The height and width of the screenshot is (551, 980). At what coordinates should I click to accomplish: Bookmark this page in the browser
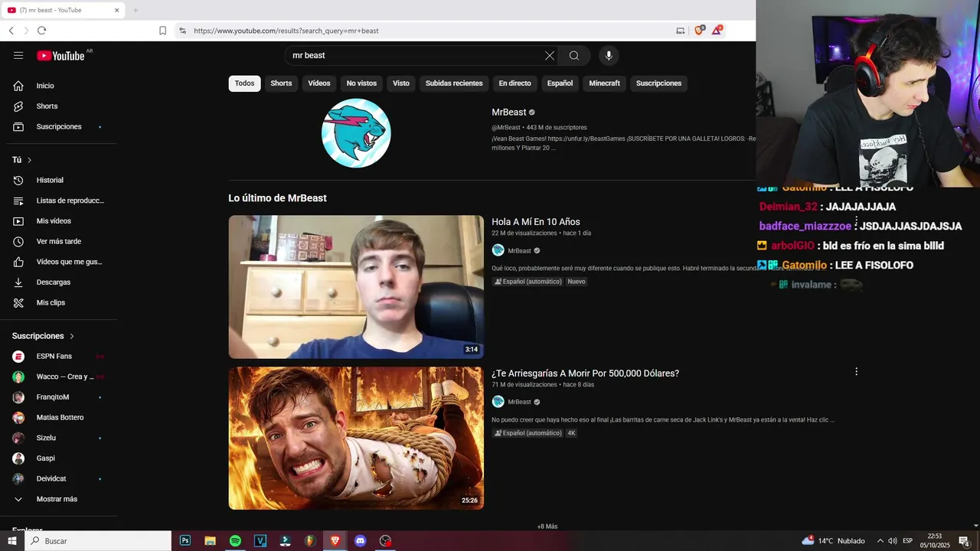coord(162,31)
